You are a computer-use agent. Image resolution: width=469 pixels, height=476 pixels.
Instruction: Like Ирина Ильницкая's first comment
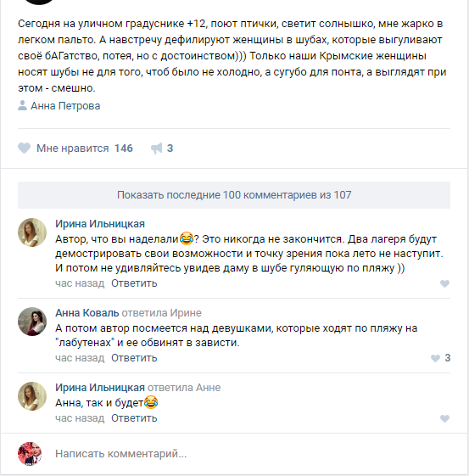click(x=444, y=283)
